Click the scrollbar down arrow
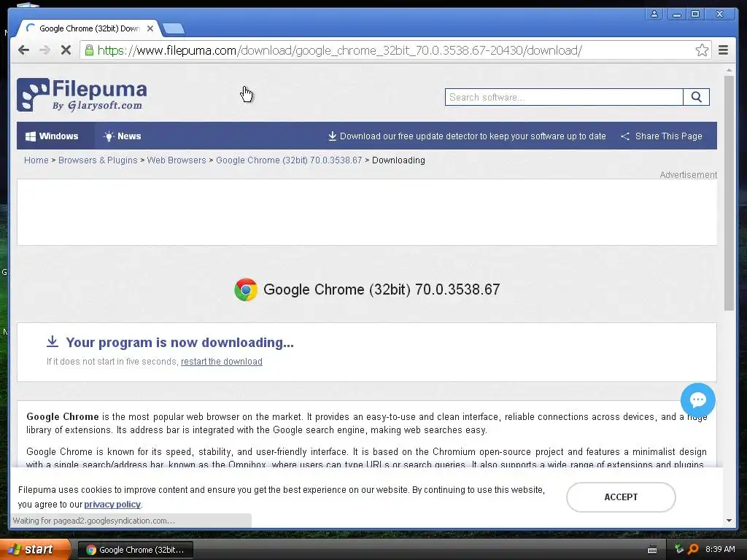Screen dimensions: 747x560 click(x=729, y=521)
